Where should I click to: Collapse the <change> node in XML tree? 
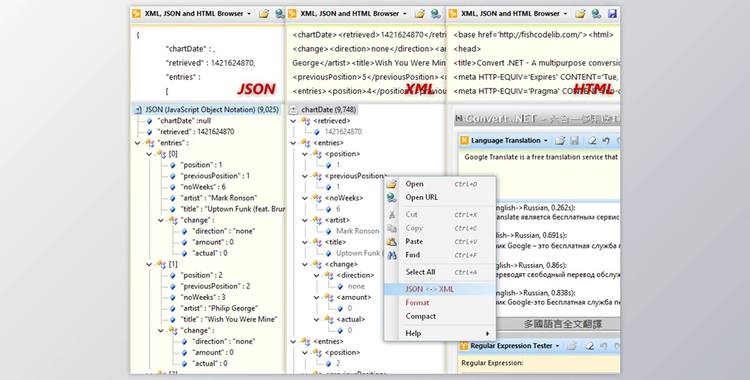click(x=305, y=264)
